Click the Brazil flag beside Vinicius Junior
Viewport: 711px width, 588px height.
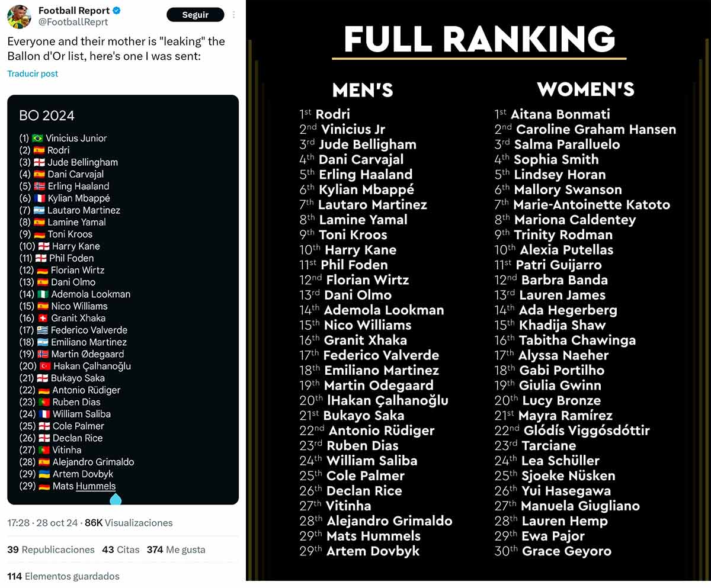tap(37, 138)
